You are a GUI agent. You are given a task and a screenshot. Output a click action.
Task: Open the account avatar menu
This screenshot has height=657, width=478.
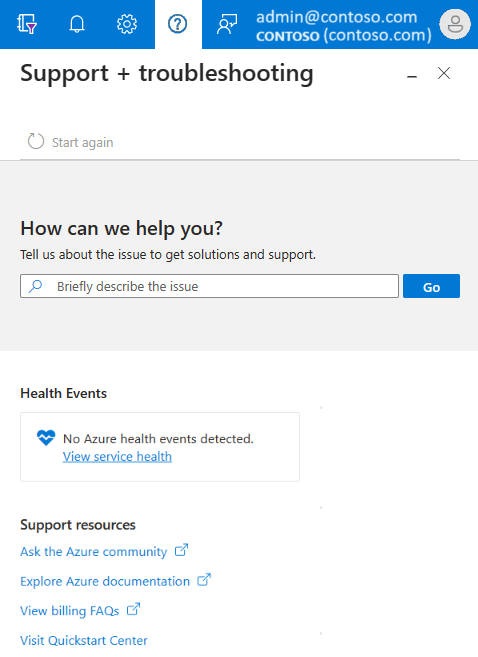pos(455,24)
